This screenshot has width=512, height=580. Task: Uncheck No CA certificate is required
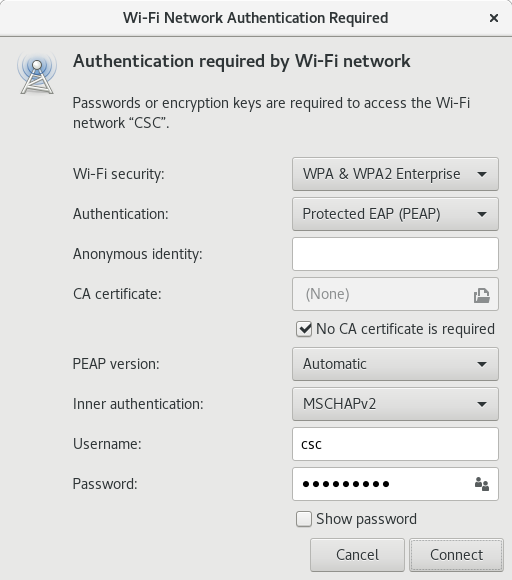tap(304, 329)
